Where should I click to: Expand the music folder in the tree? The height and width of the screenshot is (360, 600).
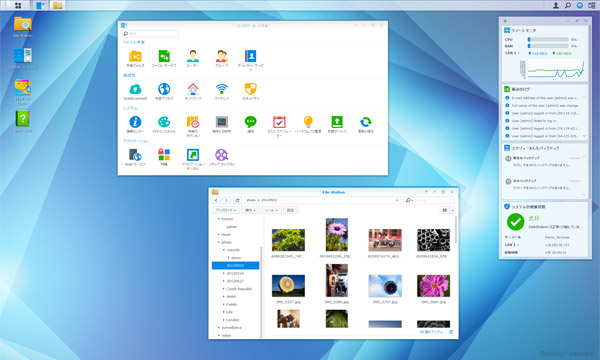click(219, 235)
